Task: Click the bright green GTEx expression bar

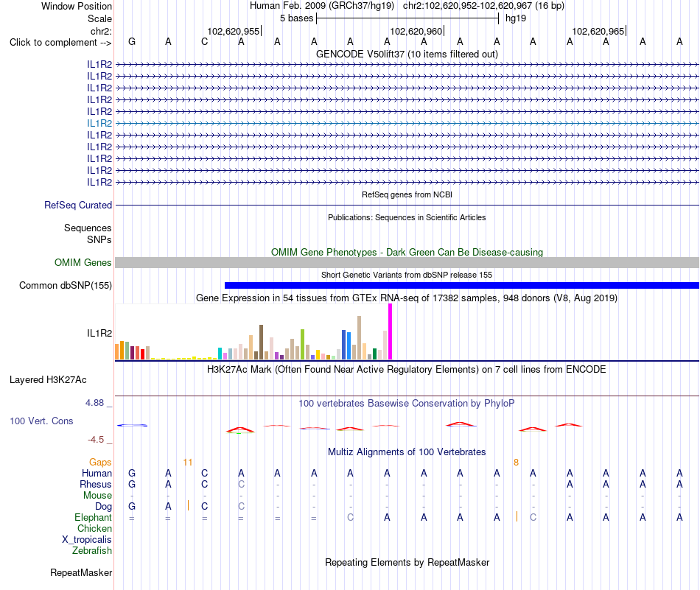Action: point(302,345)
